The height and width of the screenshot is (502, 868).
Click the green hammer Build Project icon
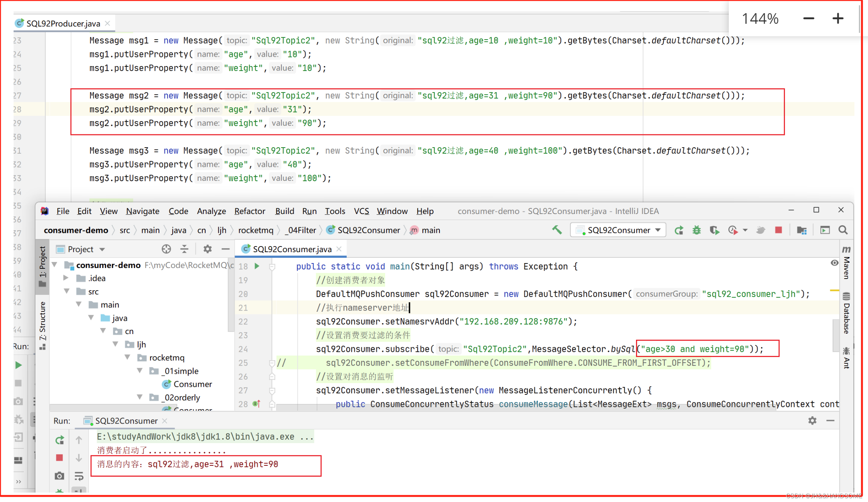coord(557,230)
